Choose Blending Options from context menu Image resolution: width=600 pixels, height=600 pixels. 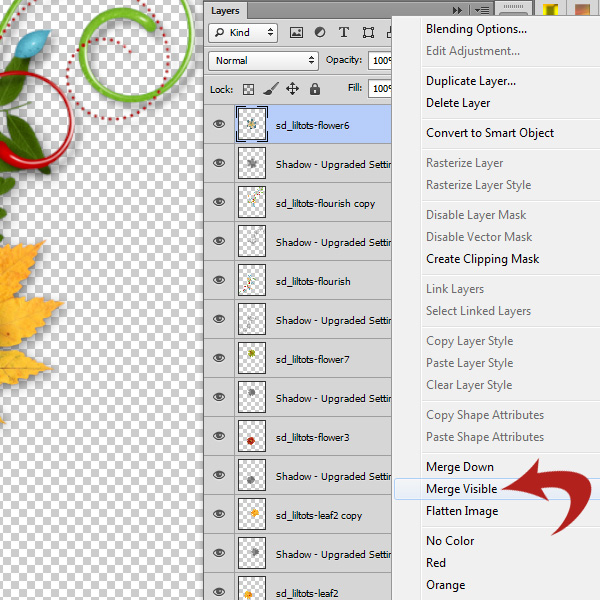[476, 29]
